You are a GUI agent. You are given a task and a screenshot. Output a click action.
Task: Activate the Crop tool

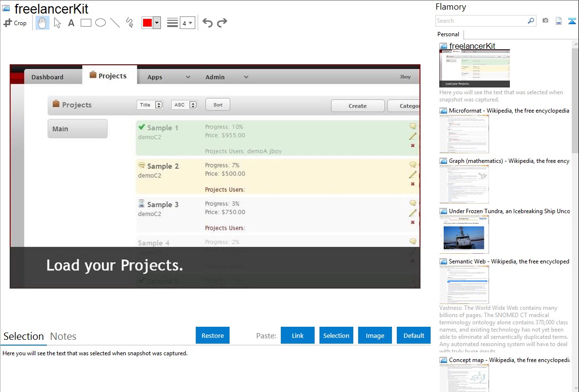pos(15,23)
